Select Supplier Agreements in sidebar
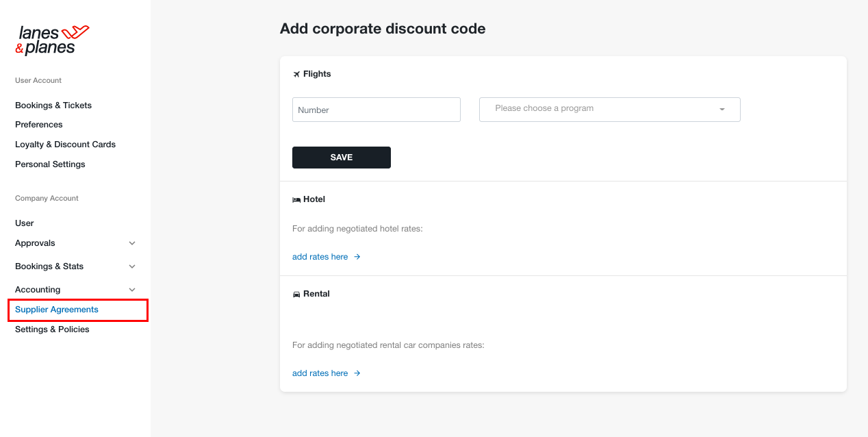Viewport: 868px width, 437px height. point(57,310)
